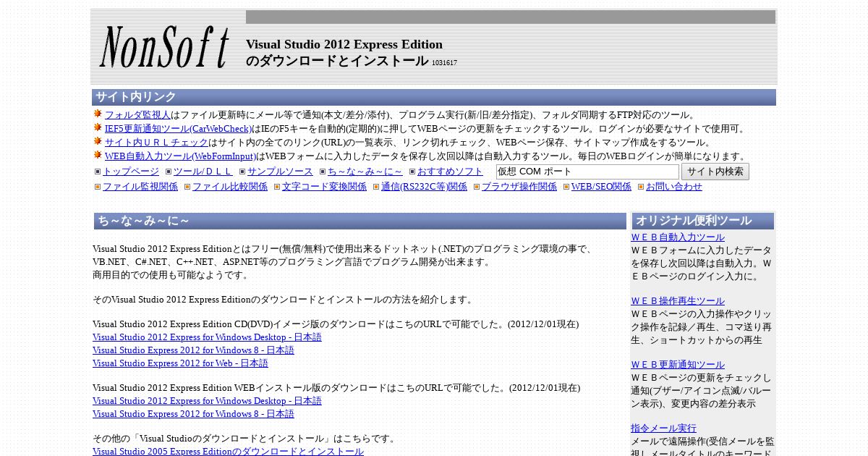Open ＷＥＢ操作再生ツール sidebar link
Screen dimensions: 868x456
coord(678,301)
